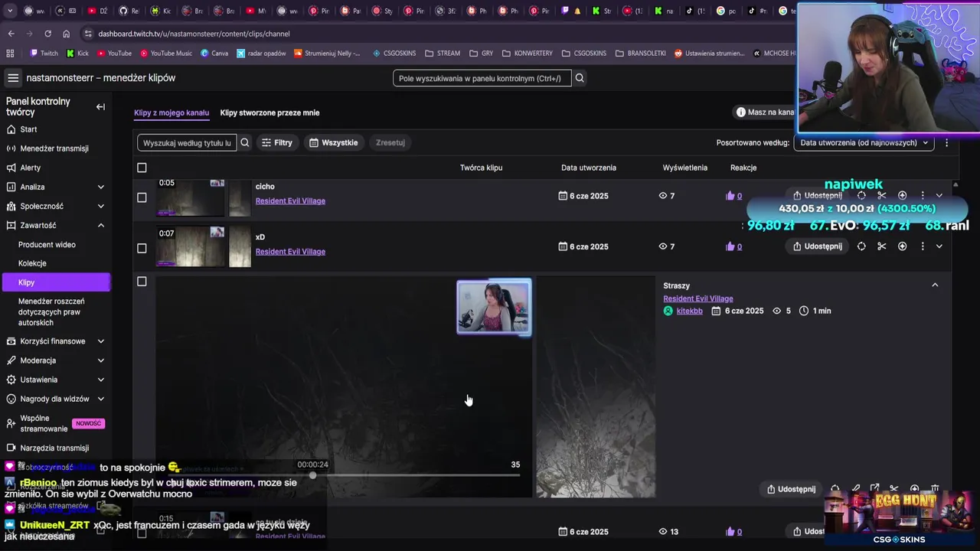Click the browser home icon
The image size is (980, 551).
67,34
